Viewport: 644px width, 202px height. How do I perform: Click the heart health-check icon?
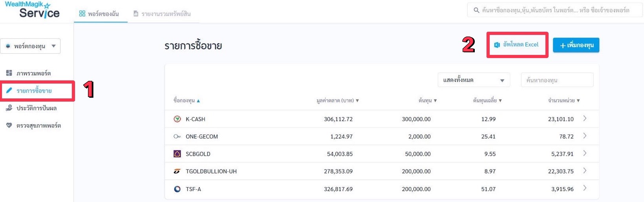pos(9,126)
